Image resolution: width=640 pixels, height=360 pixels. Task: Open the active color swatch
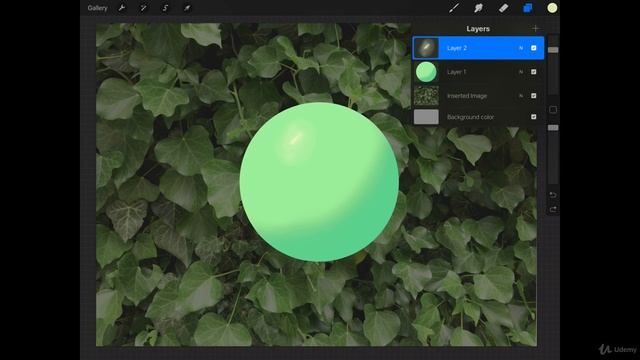pyautogui.click(x=552, y=8)
